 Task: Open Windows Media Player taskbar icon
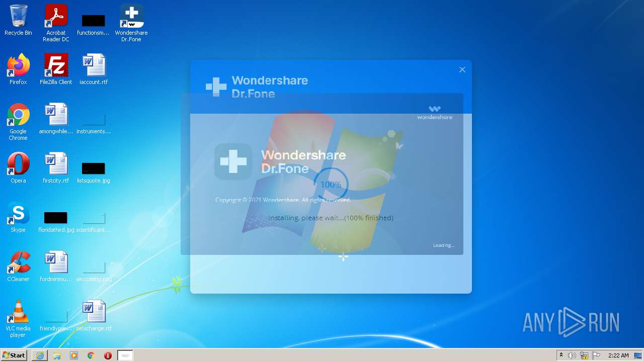tap(74, 355)
